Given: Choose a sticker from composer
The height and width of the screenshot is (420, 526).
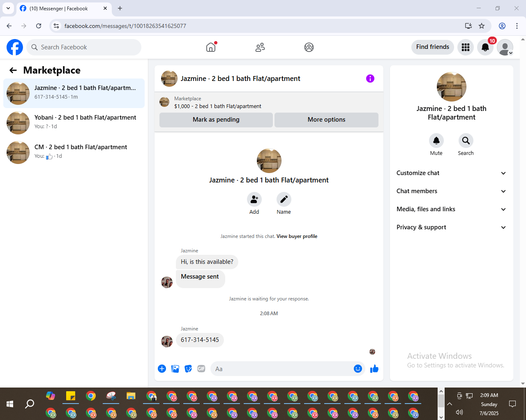Looking at the screenshot, I should (189, 369).
